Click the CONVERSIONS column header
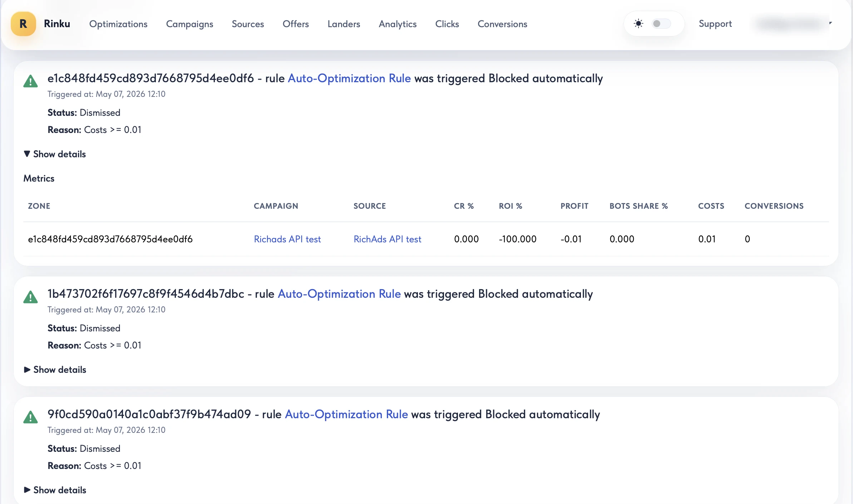This screenshot has height=504, width=853. point(774,206)
